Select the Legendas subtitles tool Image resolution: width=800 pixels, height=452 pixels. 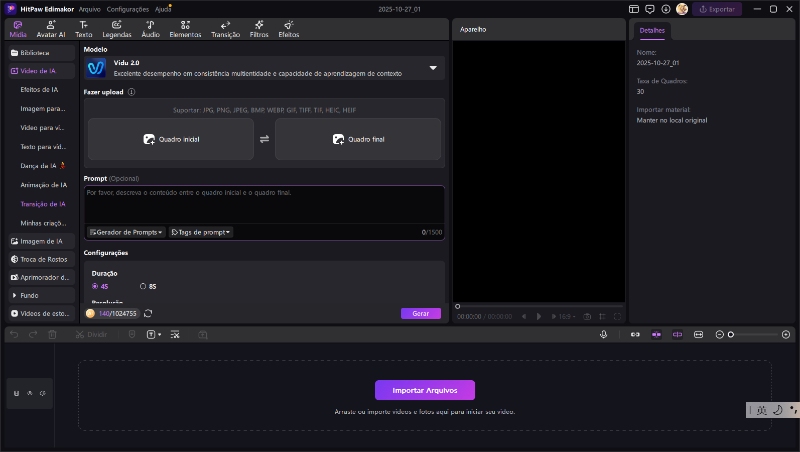coord(117,28)
